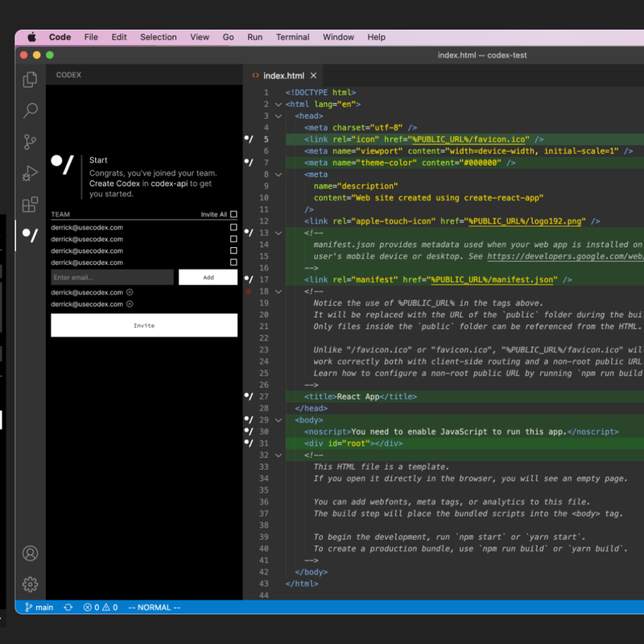This screenshot has height=644, width=644.
Task: Open the Extensions view
Action: pos(31,204)
